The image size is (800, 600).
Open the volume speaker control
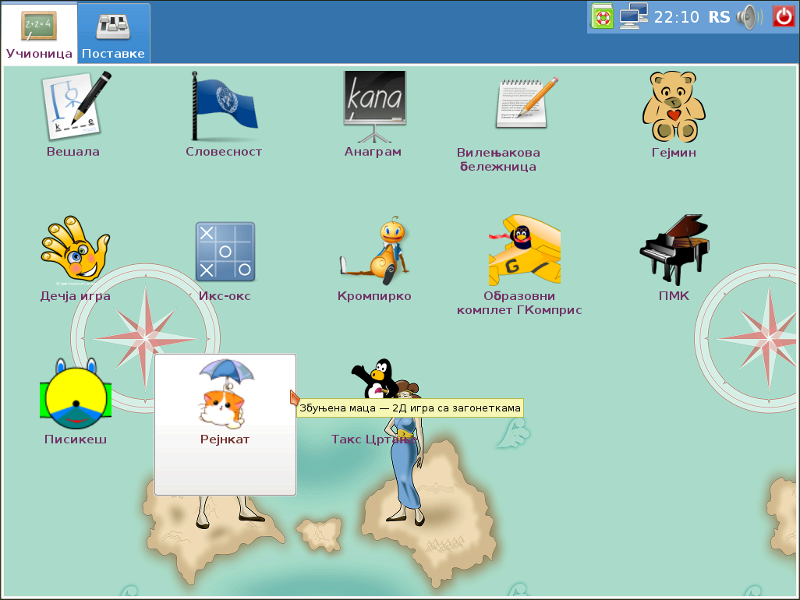coord(749,16)
